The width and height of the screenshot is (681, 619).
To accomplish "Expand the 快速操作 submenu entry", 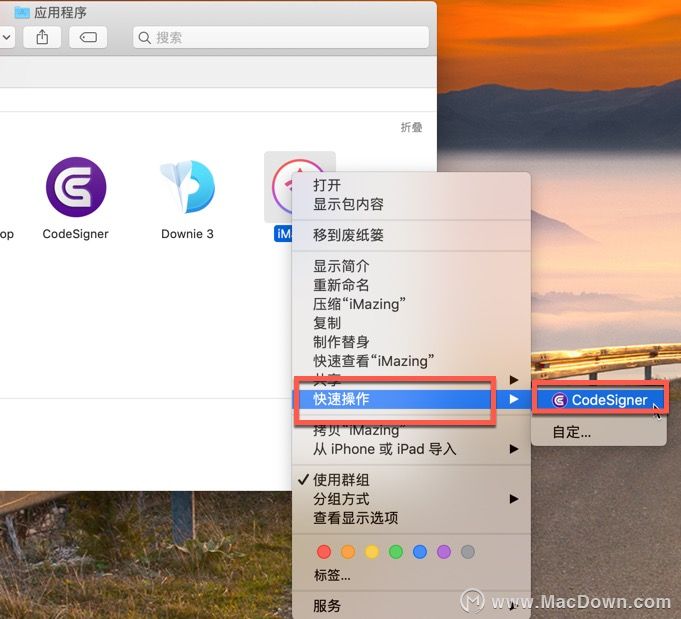I will (411, 399).
